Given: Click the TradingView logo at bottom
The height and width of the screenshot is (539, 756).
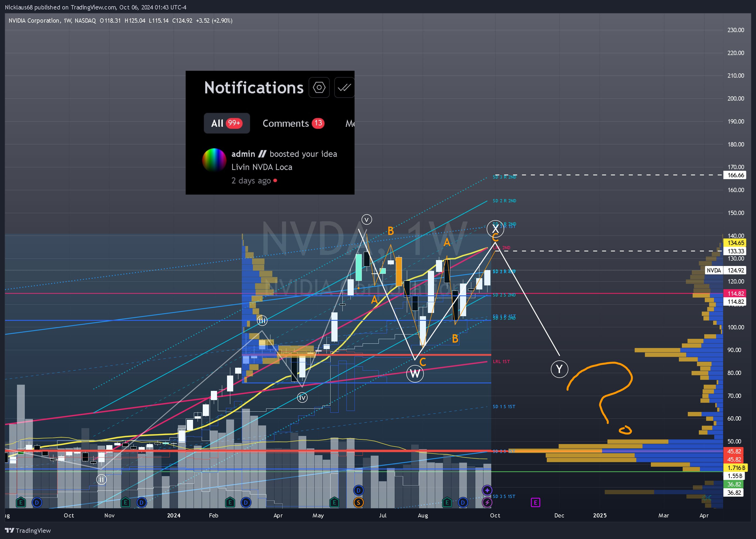Looking at the screenshot, I should pos(28,530).
